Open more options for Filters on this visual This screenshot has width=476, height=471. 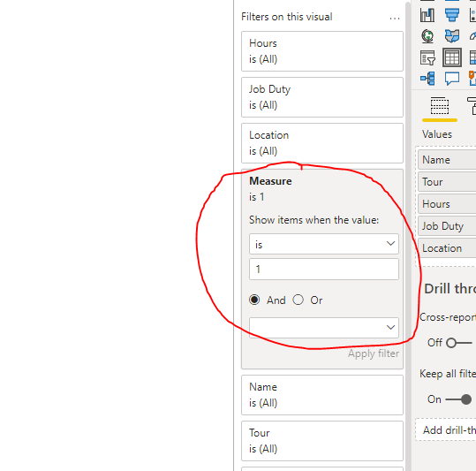point(395,19)
